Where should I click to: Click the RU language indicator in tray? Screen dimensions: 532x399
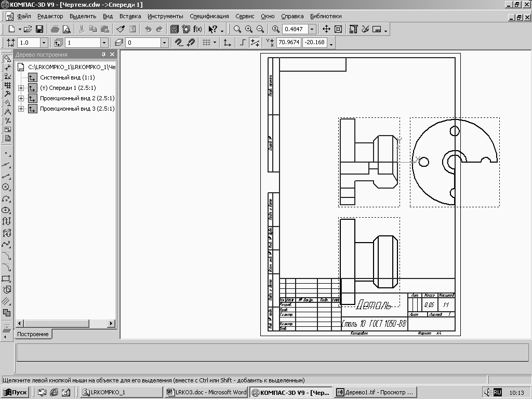click(x=497, y=392)
